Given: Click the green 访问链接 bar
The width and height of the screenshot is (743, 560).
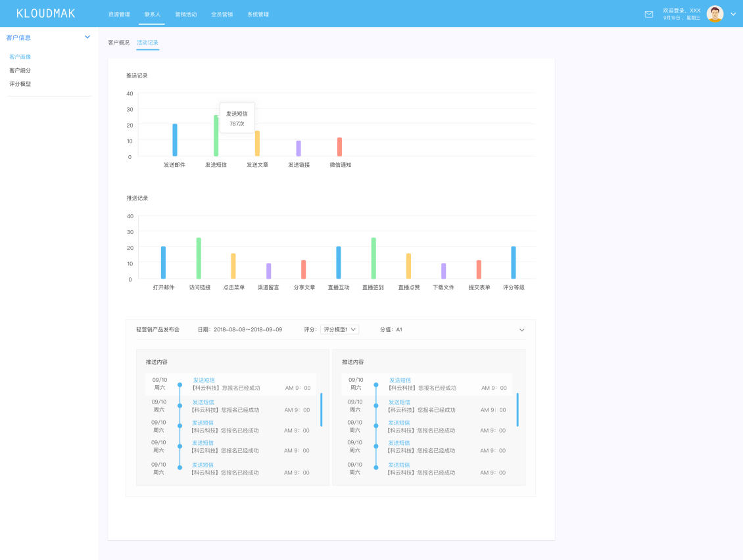Looking at the screenshot, I should [199, 258].
